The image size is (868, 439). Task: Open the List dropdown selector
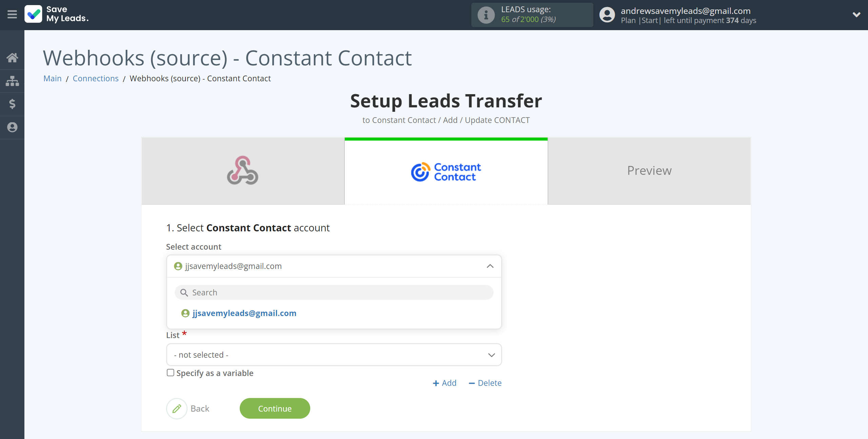(333, 354)
